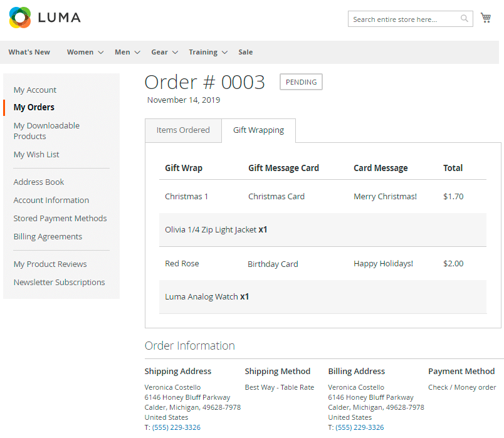Open My Downloadable Products link
504x438 pixels.
(x=46, y=131)
